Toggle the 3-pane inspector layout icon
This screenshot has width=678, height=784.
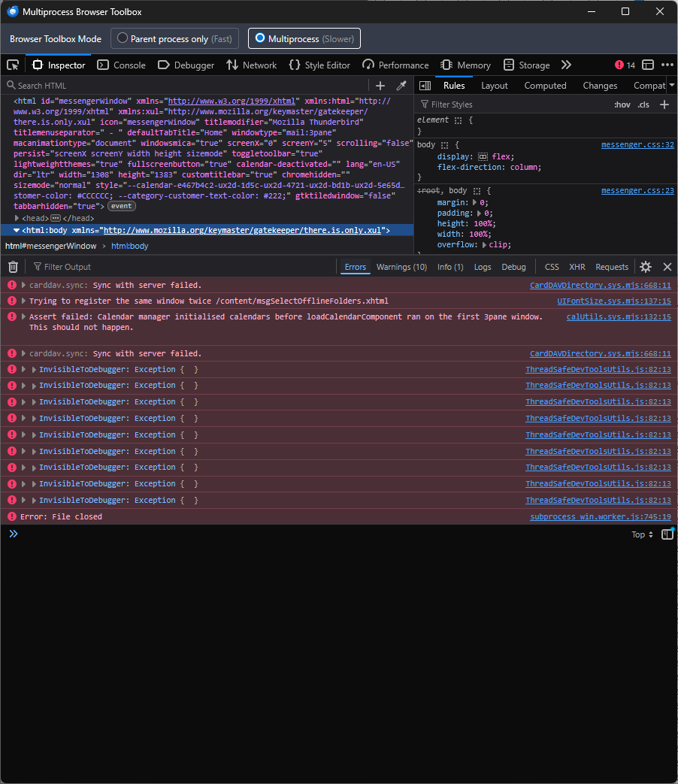point(425,86)
